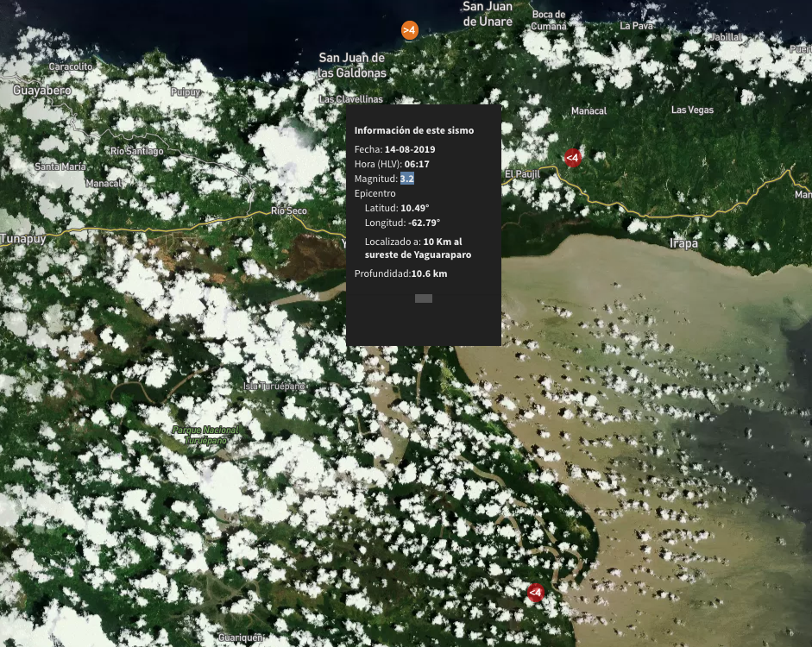Click the time value 06:17
Screen dimensions: 812x647
(417, 164)
